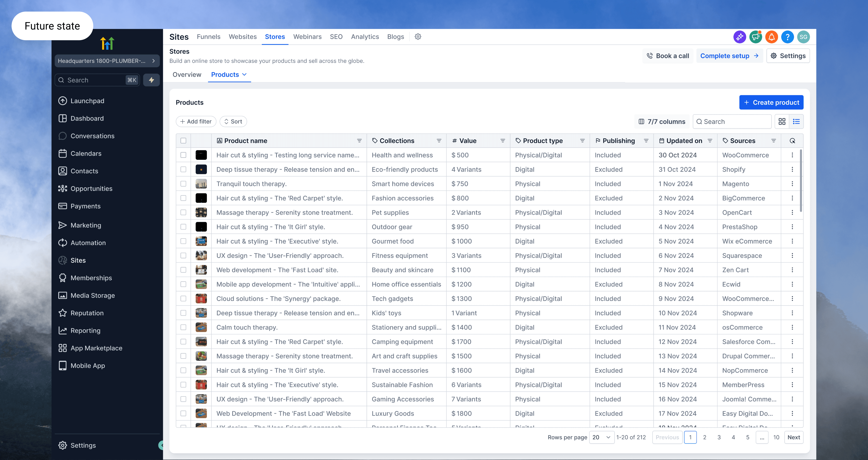
Task: Switch to grid view icon
Action: click(782, 121)
